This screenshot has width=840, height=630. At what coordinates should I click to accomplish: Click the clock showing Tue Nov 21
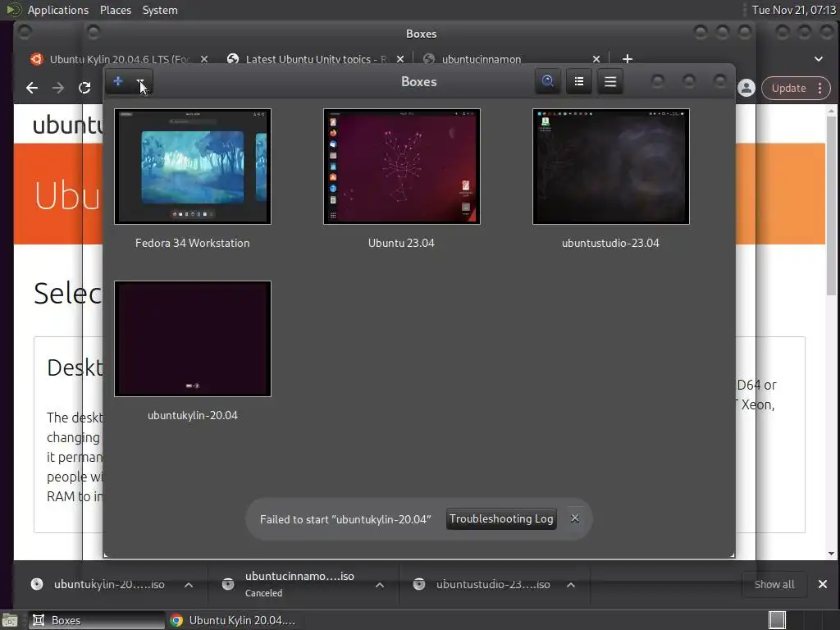[x=793, y=10]
